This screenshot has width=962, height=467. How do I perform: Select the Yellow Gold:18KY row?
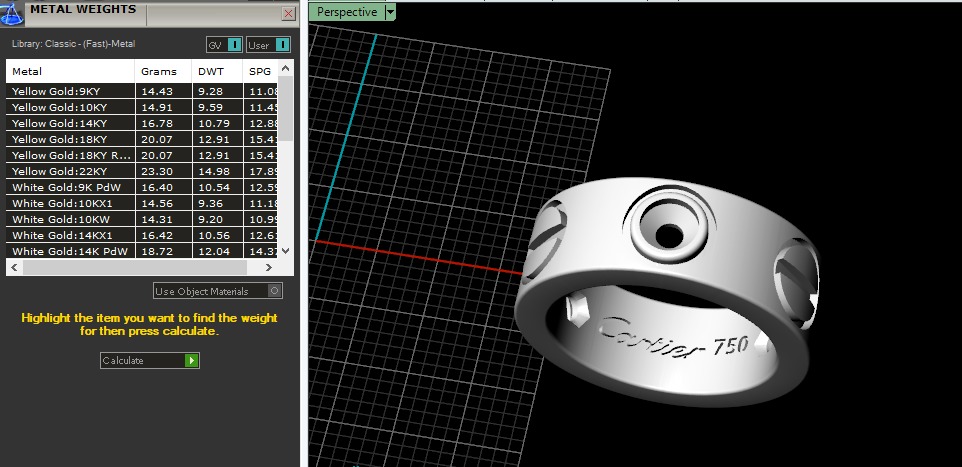tap(142, 139)
